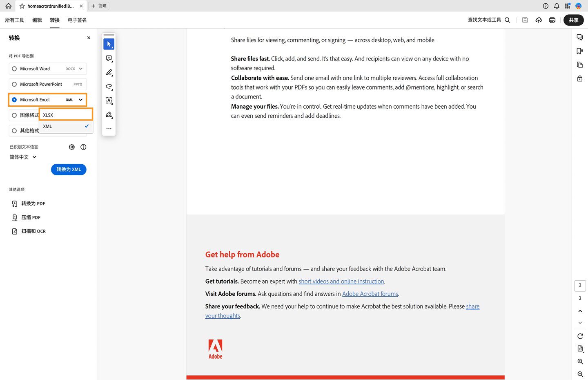Select the 其他格式 radio button
The width and height of the screenshot is (588, 380).
[14, 131]
